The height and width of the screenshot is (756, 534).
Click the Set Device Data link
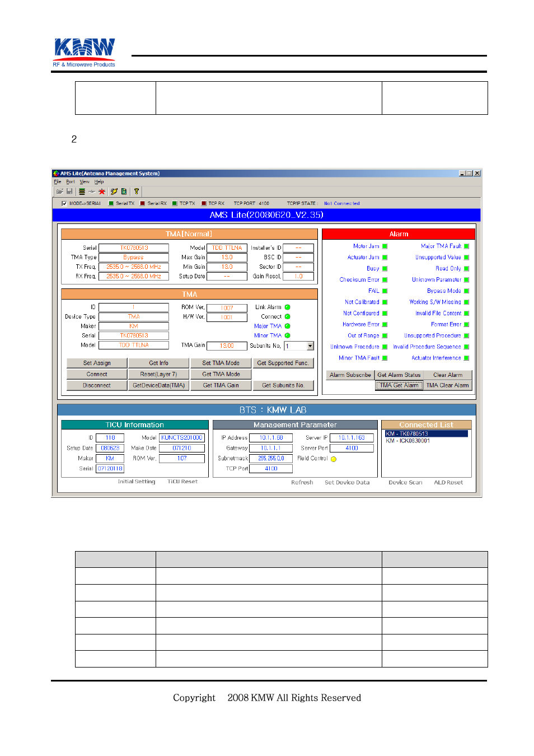pyautogui.click(x=347, y=483)
